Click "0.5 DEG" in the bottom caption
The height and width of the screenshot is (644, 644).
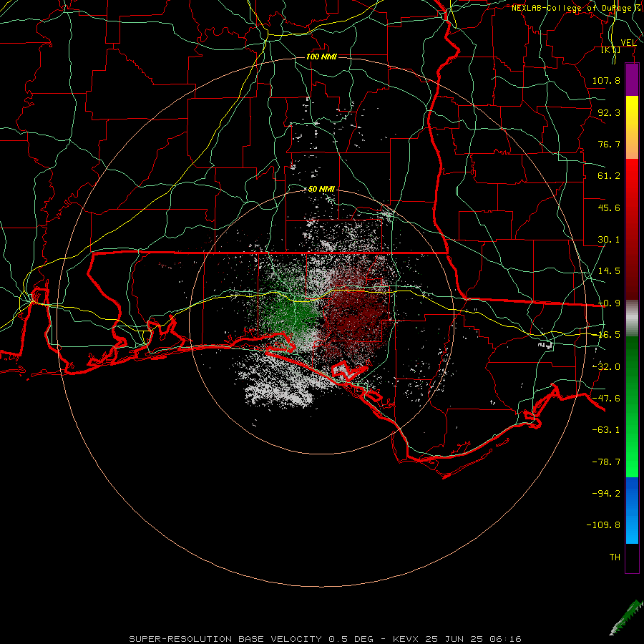(351, 639)
